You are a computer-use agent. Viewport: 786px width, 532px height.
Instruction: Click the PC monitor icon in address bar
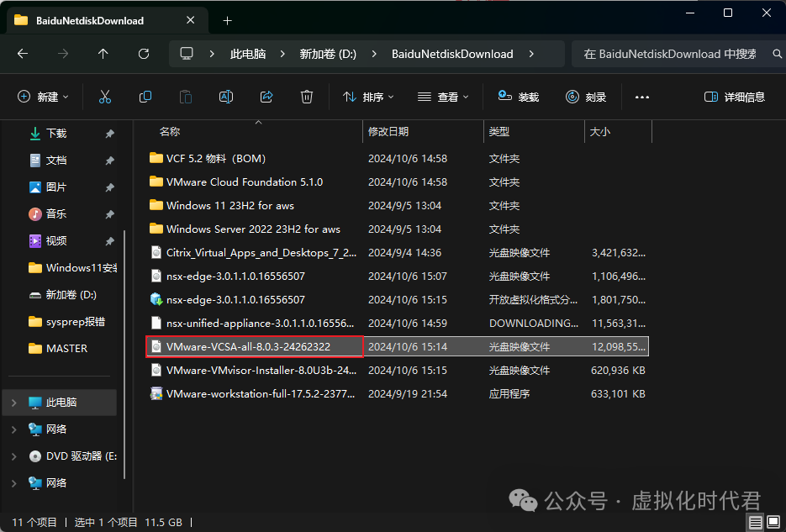tap(187, 54)
